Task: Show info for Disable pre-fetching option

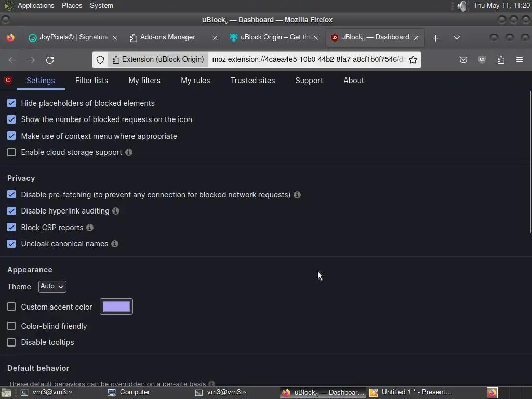Action: pos(297,195)
